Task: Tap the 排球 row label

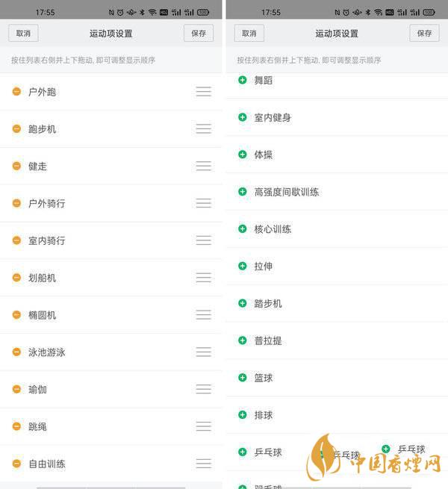Action: pyautogui.click(x=264, y=415)
